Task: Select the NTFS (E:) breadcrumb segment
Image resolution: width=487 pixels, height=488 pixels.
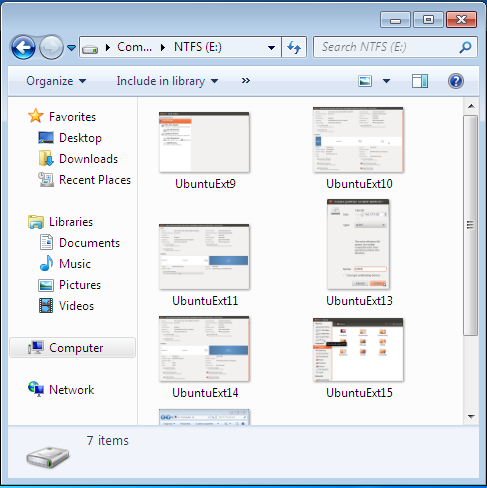Action: [x=198, y=47]
